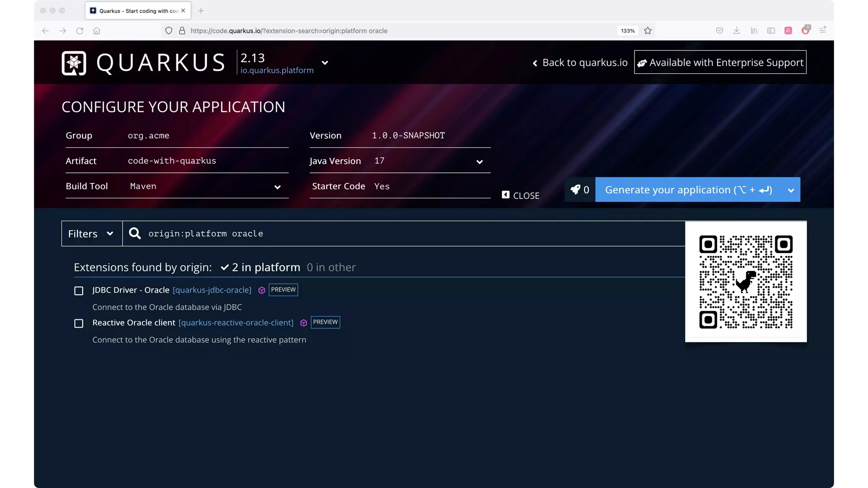Screen dimensions: 868x488
Task: Expand the Filters dropdown
Action: pos(92,233)
